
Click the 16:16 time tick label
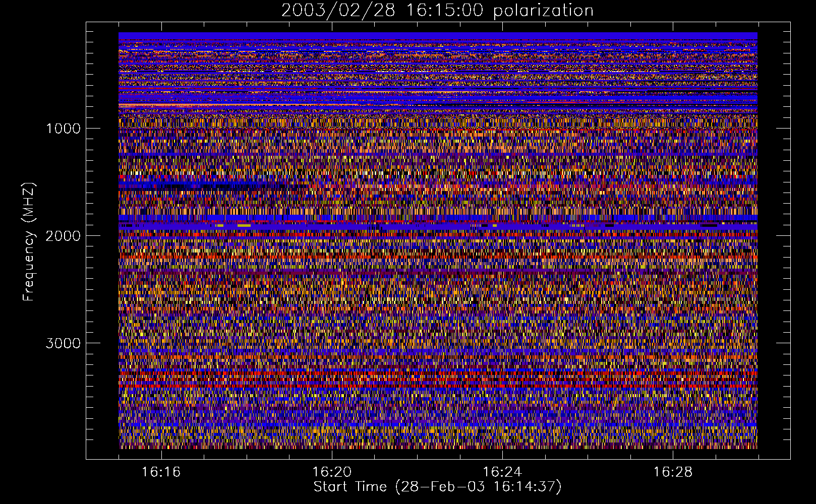coord(161,472)
